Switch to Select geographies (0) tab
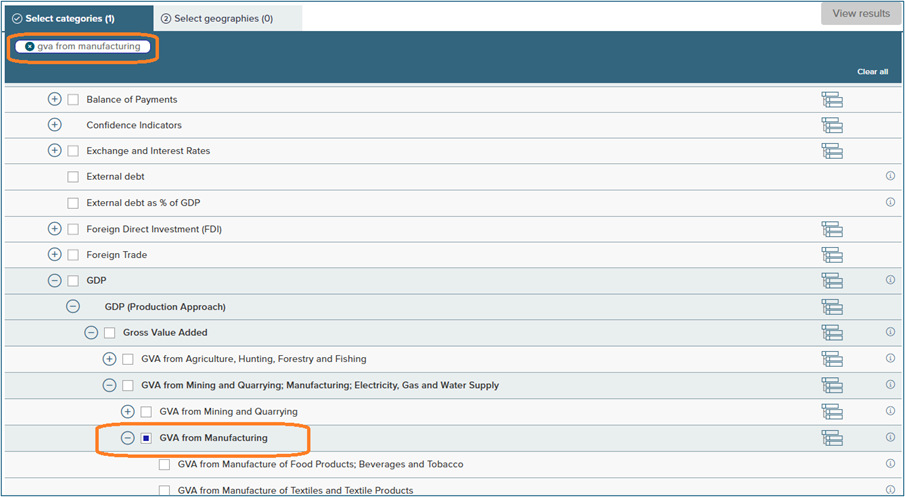905x497 pixels. coord(228,18)
